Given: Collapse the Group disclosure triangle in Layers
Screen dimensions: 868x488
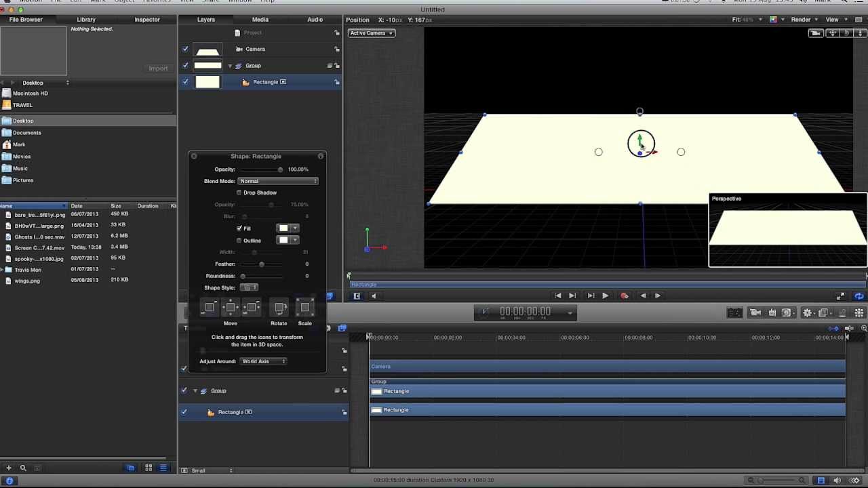Looking at the screenshot, I should tap(230, 66).
